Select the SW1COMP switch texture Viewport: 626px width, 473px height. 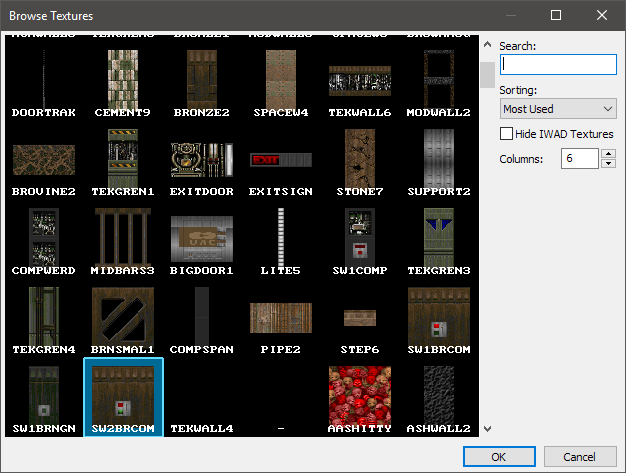coord(359,238)
